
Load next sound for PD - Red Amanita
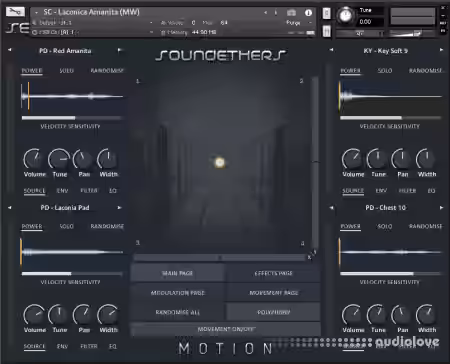[119, 50]
